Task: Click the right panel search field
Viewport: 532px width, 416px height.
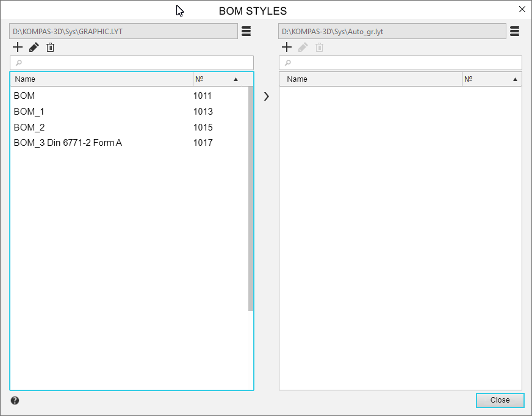Action: [x=400, y=63]
